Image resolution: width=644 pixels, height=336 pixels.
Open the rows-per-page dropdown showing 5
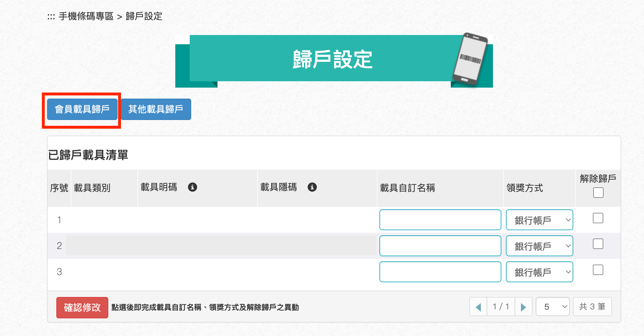(x=553, y=307)
